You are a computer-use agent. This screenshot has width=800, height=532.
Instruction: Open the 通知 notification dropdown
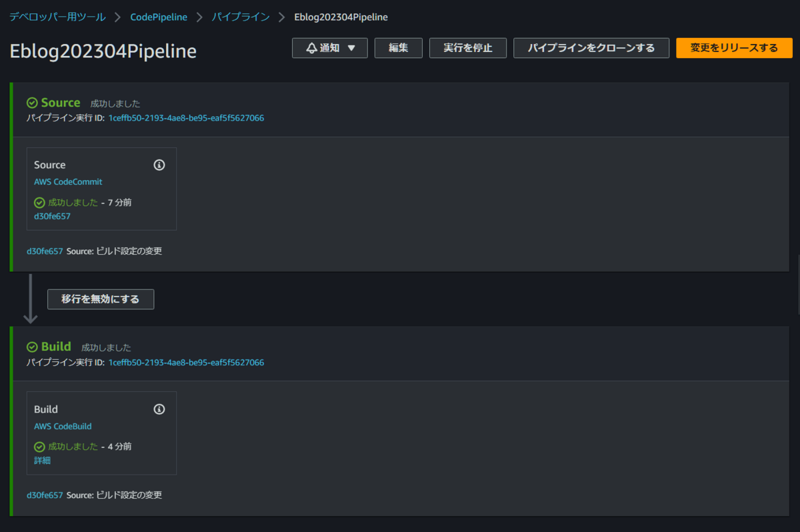coord(330,48)
